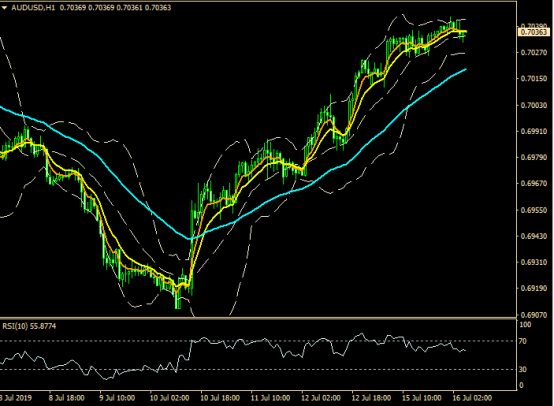This screenshot has width=554, height=406.
Task: Click the 16 Jul 02:00 time label
Action: [472, 398]
